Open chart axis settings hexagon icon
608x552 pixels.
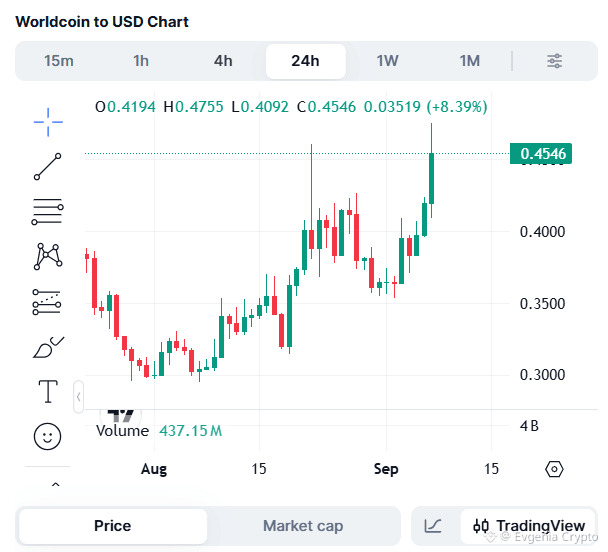pyautogui.click(x=554, y=469)
